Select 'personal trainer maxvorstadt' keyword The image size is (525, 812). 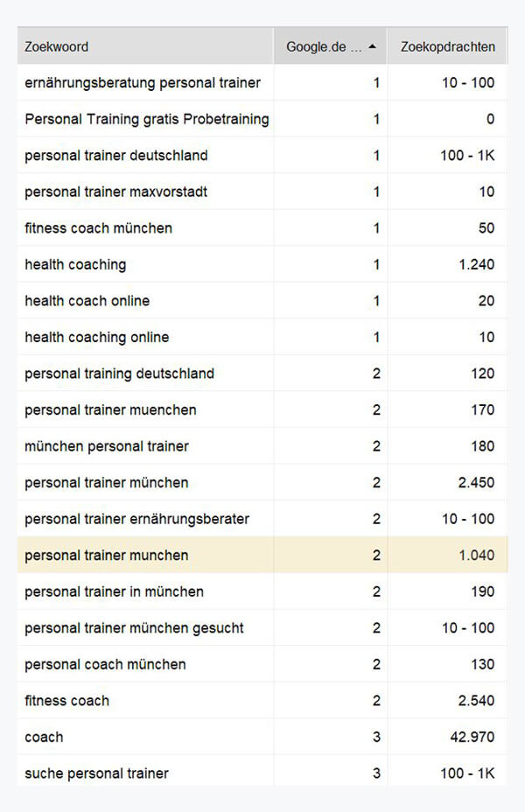(116, 192)
